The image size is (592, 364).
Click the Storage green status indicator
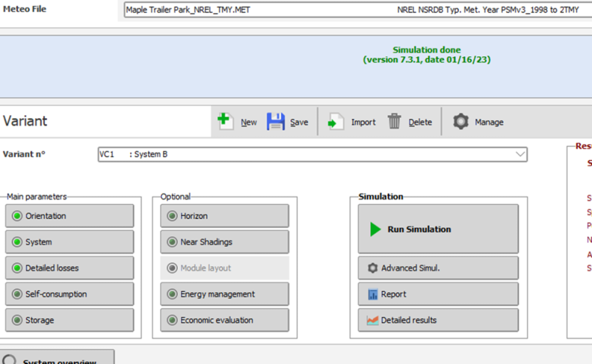coord(17,320)
